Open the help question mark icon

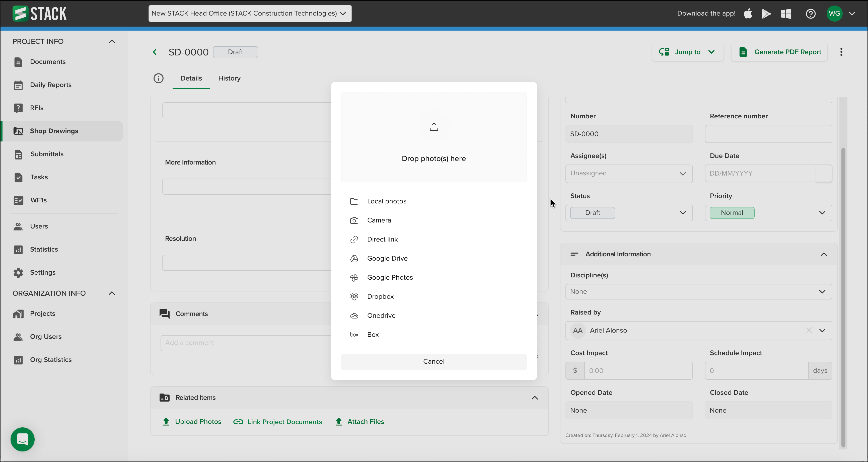click(810, 14)
